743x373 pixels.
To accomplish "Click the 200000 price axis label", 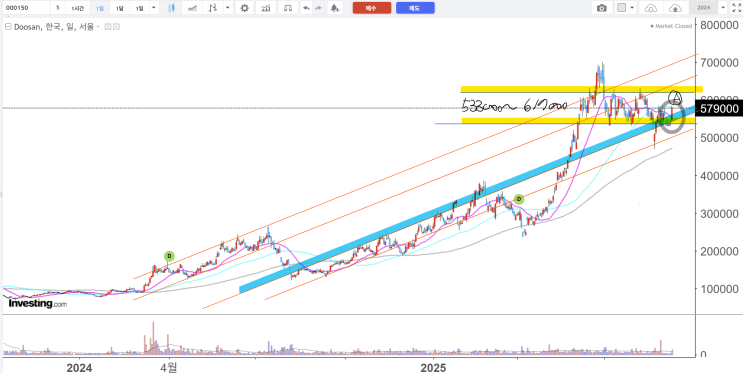I will 718,251.
